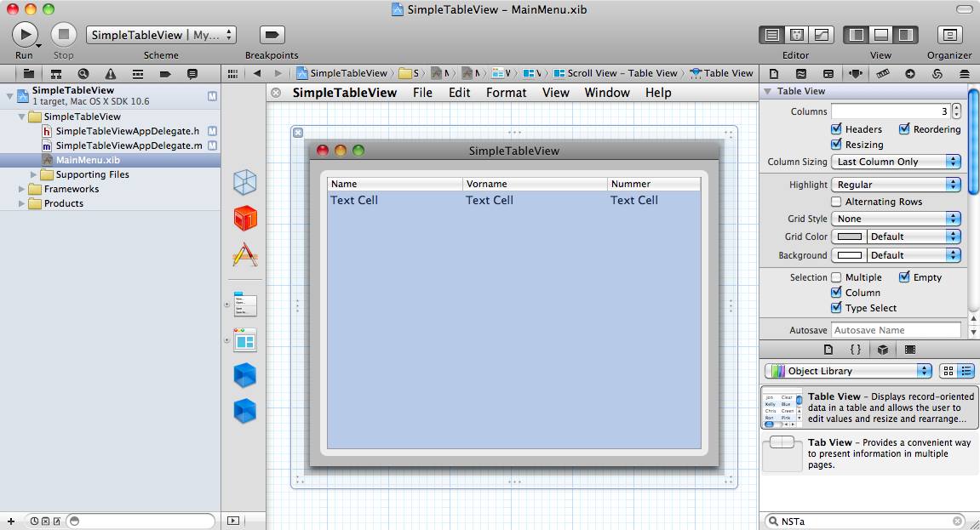Select SimpleTableViewAppDelegate.h in the navigator
This screenshot has height=530, width=980.
127,131
